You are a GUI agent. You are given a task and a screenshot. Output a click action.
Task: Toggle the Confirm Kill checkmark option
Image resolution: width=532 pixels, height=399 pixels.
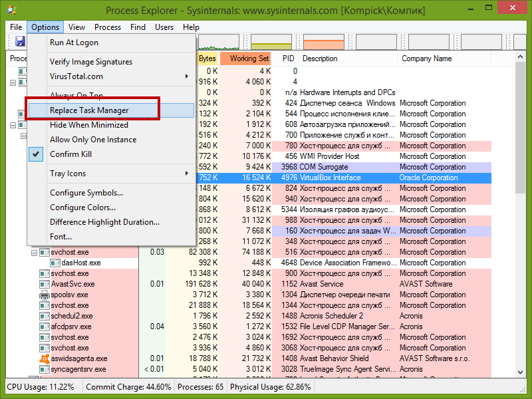[x=111, y=154]
